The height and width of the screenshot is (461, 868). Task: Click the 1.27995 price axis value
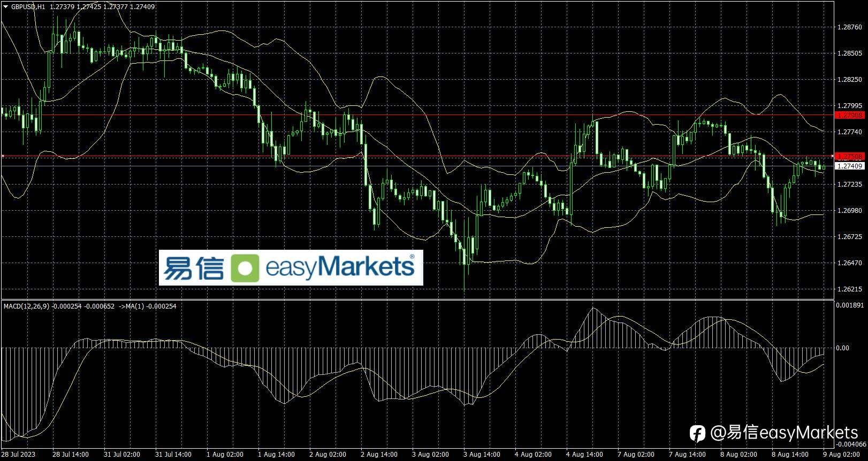[x=850, y=105]
